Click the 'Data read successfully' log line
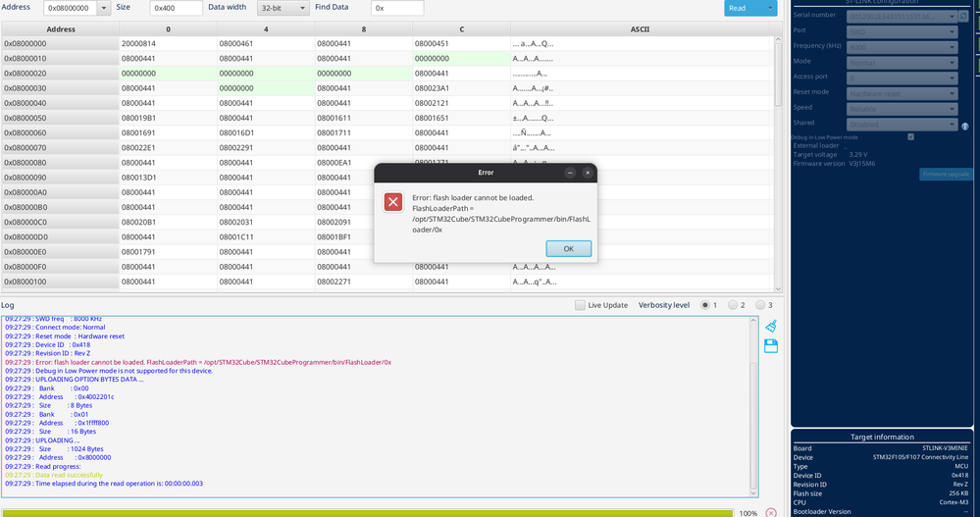980x517 pixels. (54, 475)
